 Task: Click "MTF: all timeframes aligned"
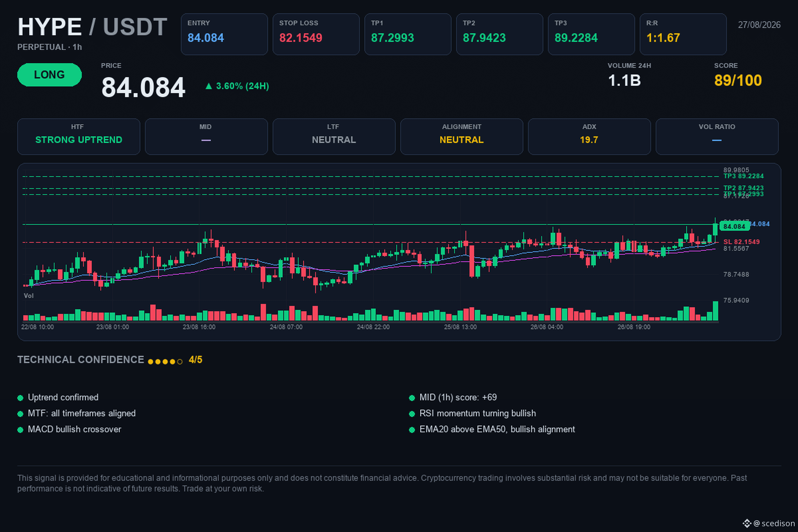[82, 413]
